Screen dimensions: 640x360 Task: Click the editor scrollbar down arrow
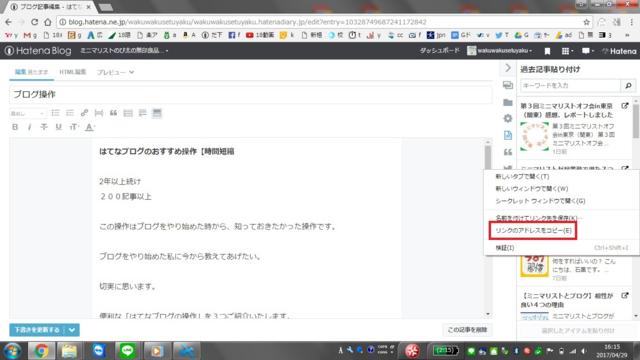coord(488,314)
